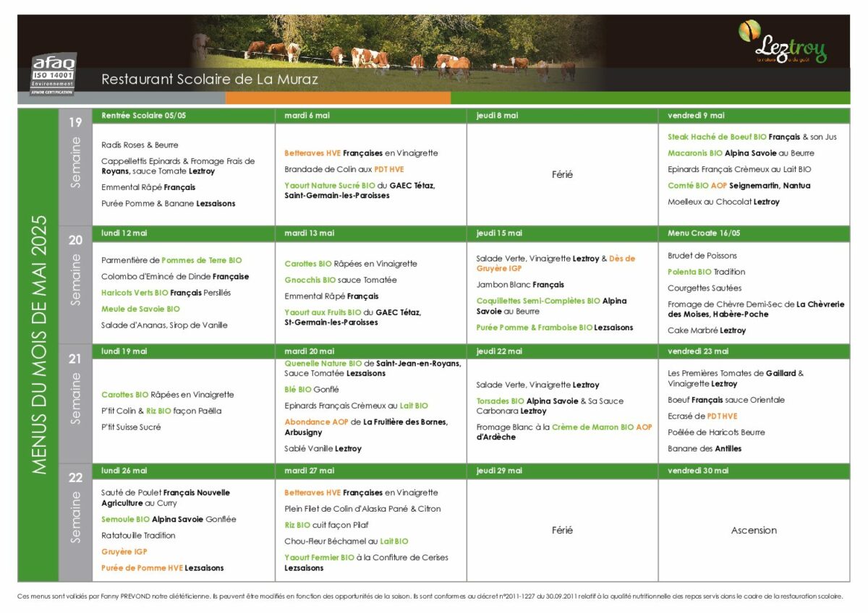This screenshot has width=868, height=613.
Task: Click the Leztroy logo
Action: tap(782, 43)
